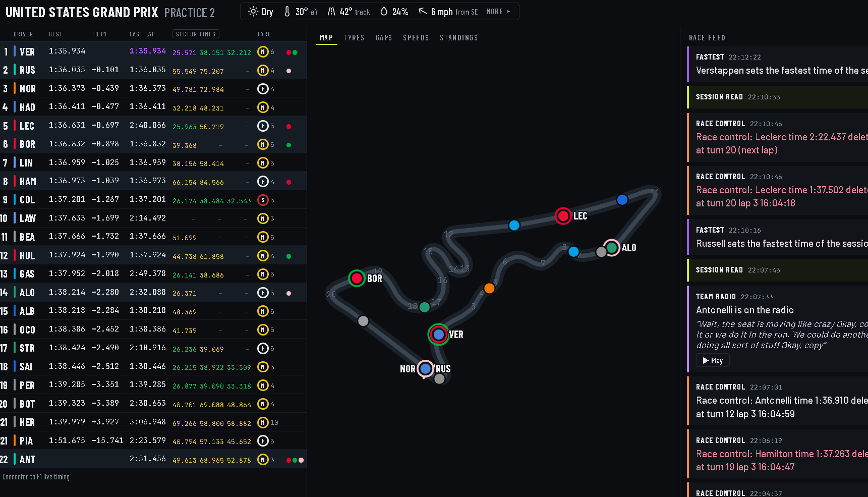Expand weather details with MORE
This screenshot has width=868, height=497.
tap(498, 12)
